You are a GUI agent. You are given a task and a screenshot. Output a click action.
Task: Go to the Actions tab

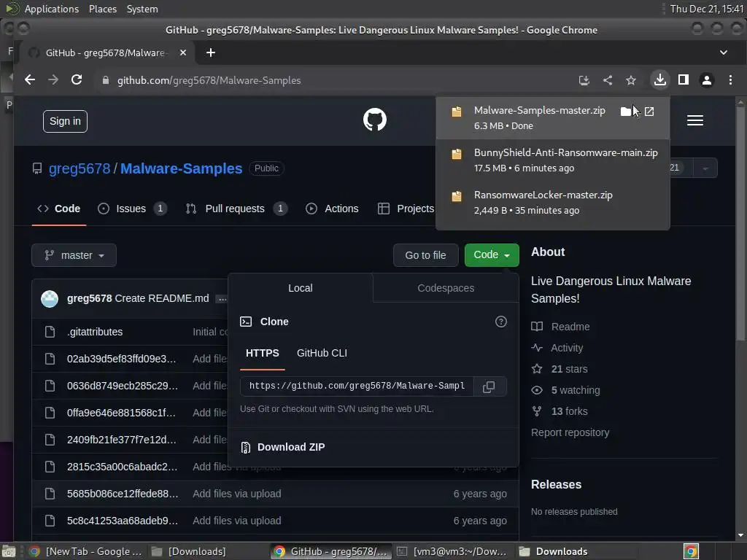pyautogui.click(x=333, y=209)
